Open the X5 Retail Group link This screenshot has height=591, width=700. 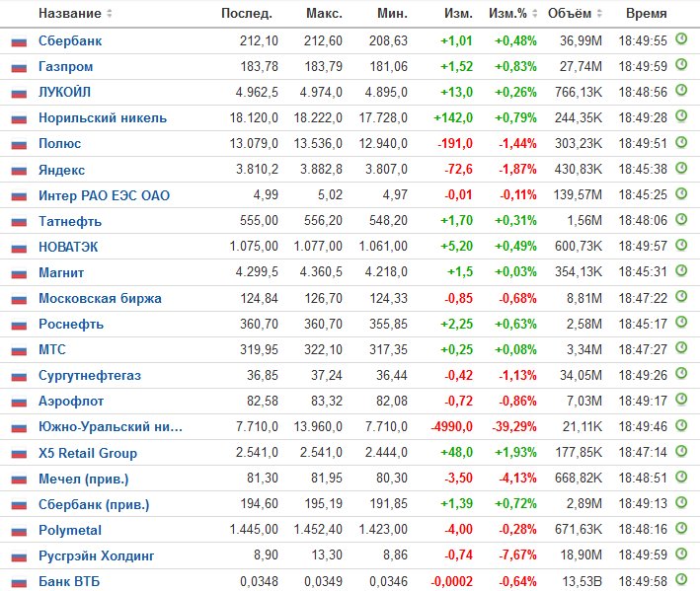click(x=88, y=453)
